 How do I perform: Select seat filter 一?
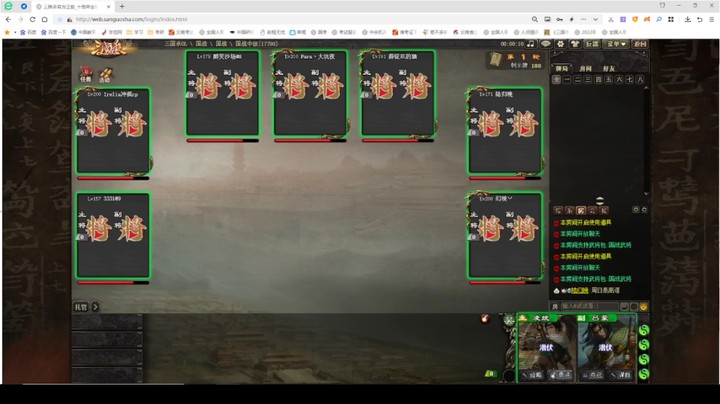point(567,79)
